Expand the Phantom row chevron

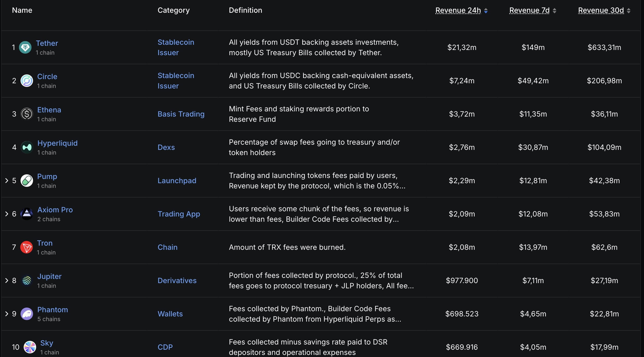pyautogui.click(x=7, y=314)
